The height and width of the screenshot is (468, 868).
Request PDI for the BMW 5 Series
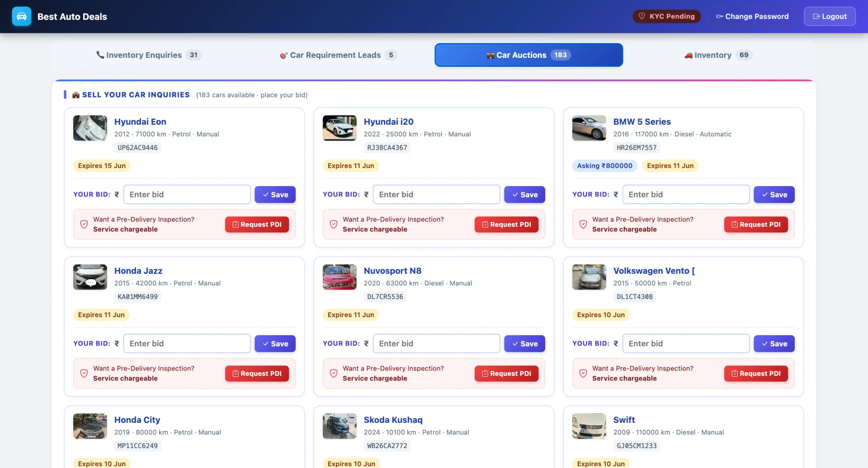pos(756,225)
